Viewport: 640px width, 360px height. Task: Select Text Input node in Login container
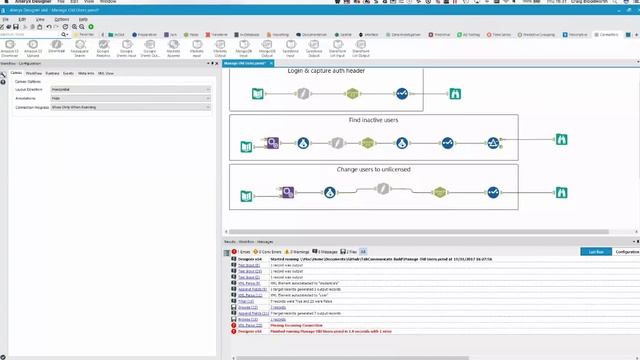tap(258, 94)
